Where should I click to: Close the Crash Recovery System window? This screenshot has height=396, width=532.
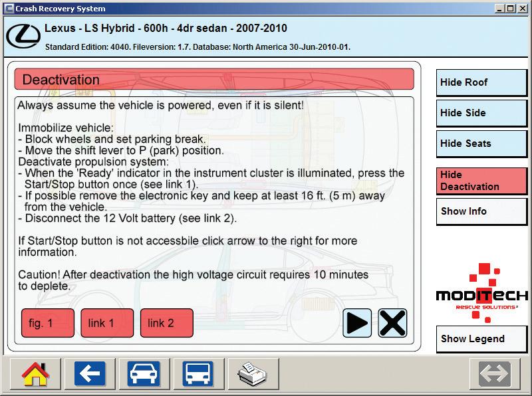(523, 9)
